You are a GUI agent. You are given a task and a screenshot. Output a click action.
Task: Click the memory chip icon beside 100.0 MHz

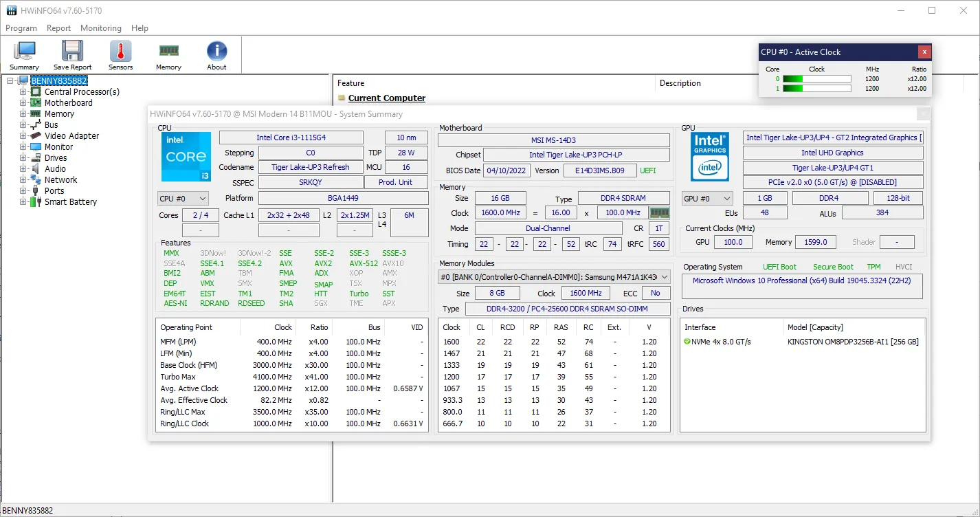[x=659, y=213]
